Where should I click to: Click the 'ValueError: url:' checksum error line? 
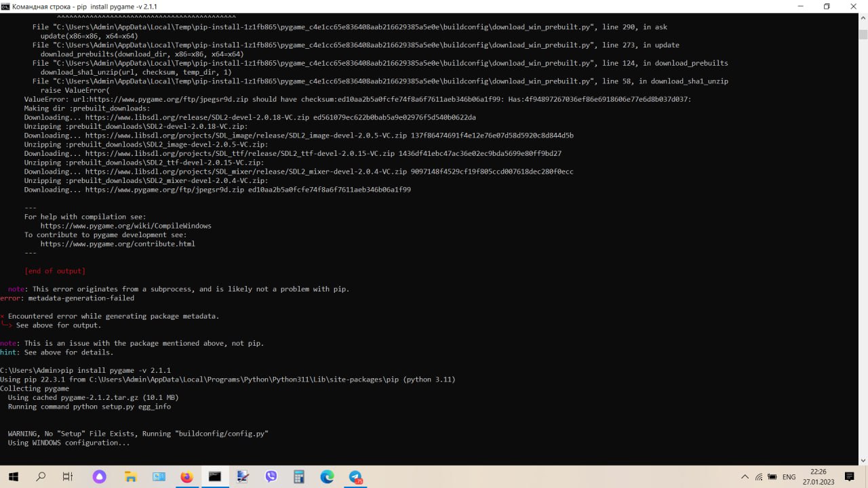pyautogui.click(x=358, y=100)
